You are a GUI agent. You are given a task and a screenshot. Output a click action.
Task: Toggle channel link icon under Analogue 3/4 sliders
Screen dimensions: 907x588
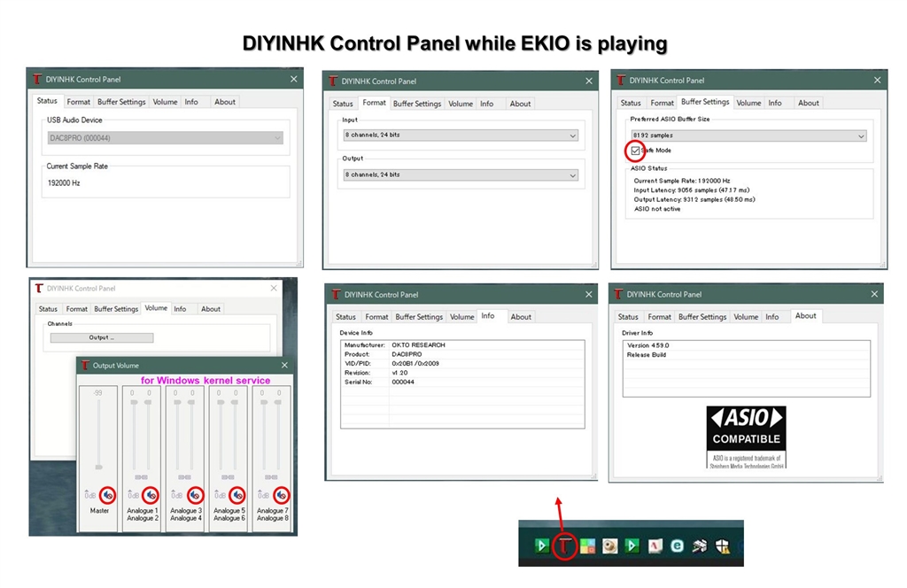pos(184,477)
